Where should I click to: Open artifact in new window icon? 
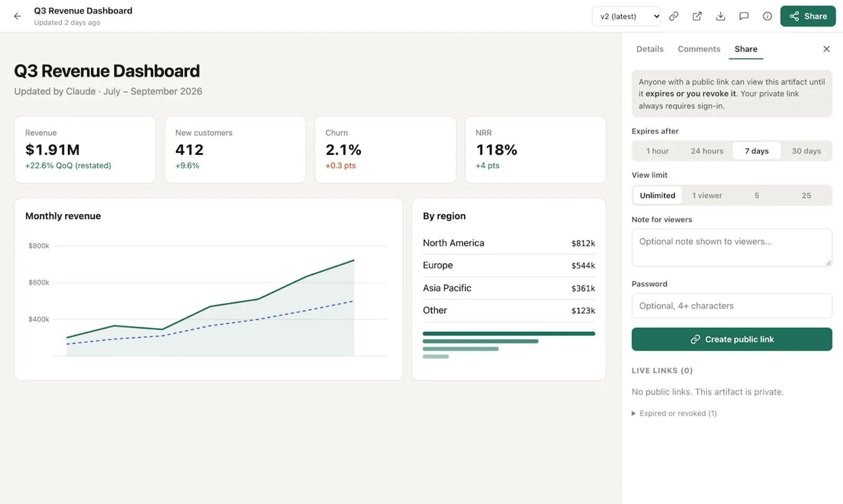(697, 16)
